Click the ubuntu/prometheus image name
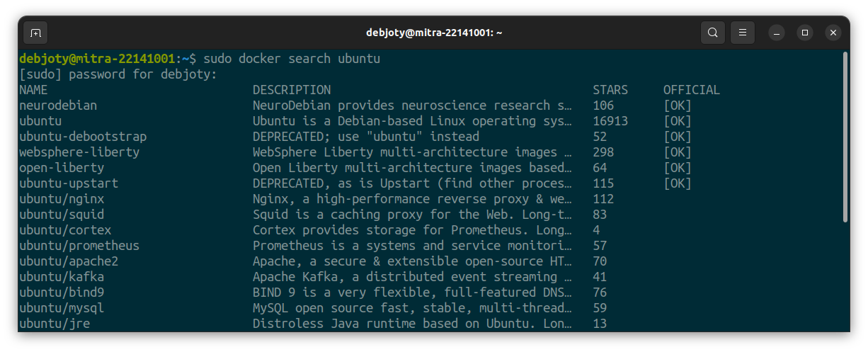 (79, 246)
